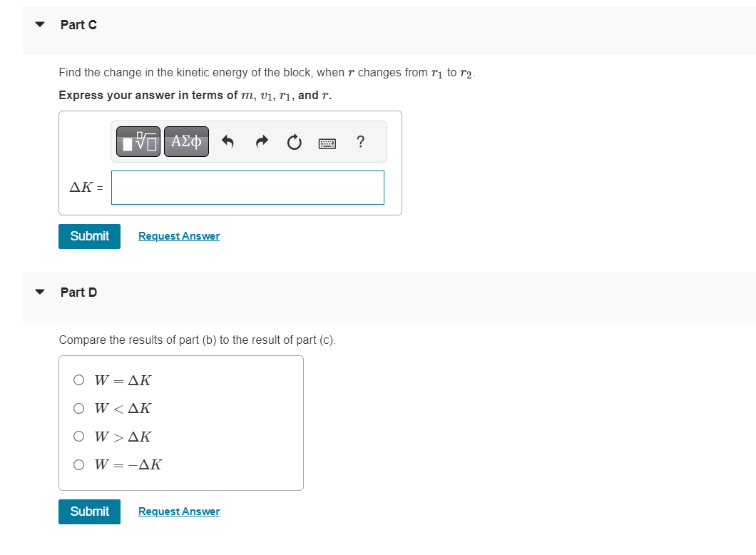Open the Greek symbols ΑΣφ palette
This screenshot has width=756, height=555.
[x=186, y=141]
